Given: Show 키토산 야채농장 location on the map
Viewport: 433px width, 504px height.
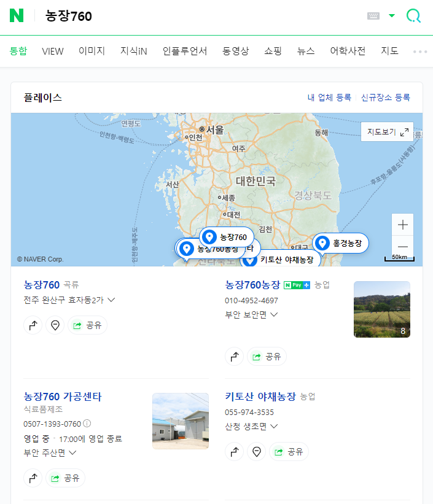Looking at the screenshot, I should [x=256, y=452].
